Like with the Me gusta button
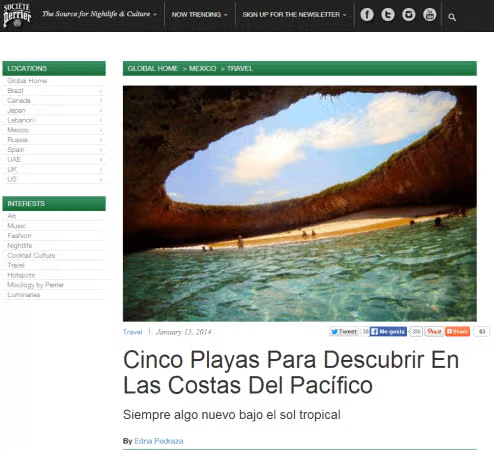Screen dimensions: 494x450 (388, 332)
